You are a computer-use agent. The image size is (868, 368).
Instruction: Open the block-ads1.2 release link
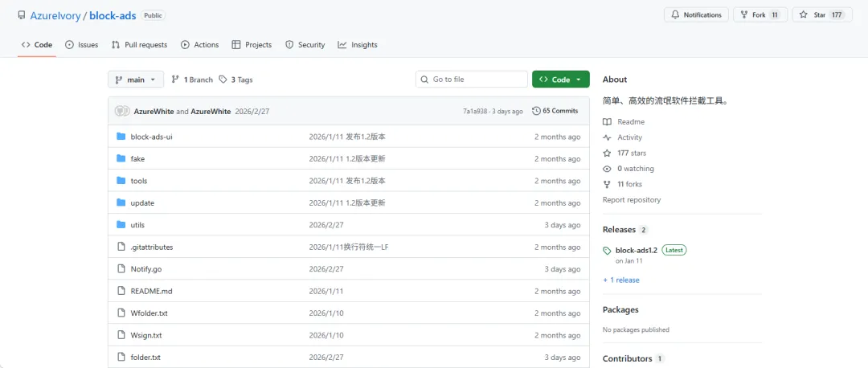(636, 250)
